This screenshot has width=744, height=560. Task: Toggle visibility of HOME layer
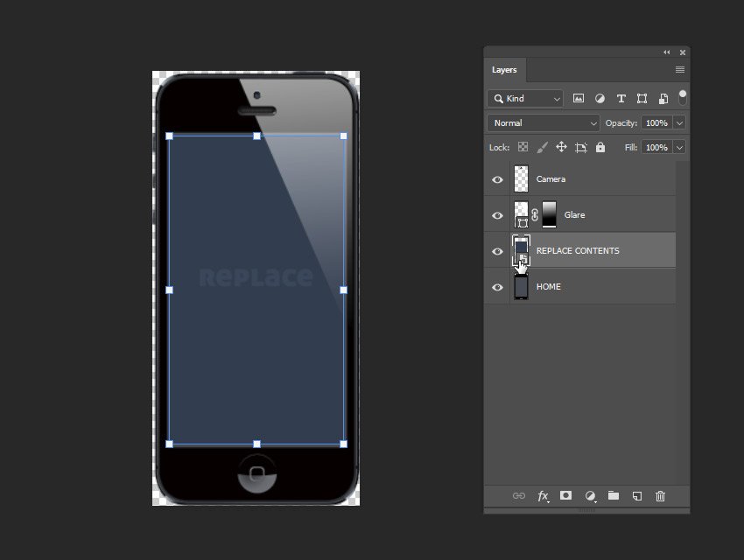(x=497, y=287)
